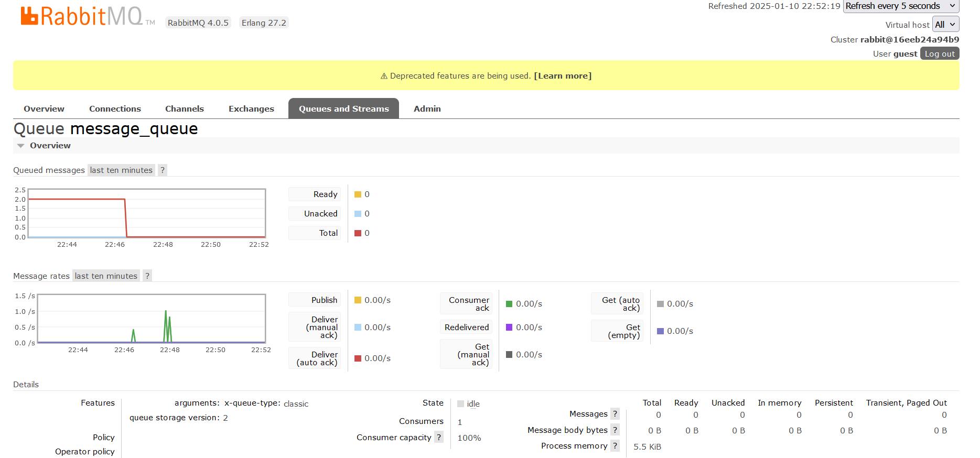Click the 'Transient, Paged Out' column header
Screen dimensions: 980x458
[907, 403]
